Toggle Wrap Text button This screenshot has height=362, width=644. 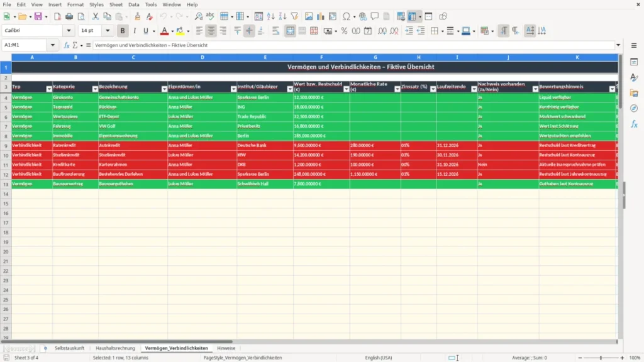(275, 31)
